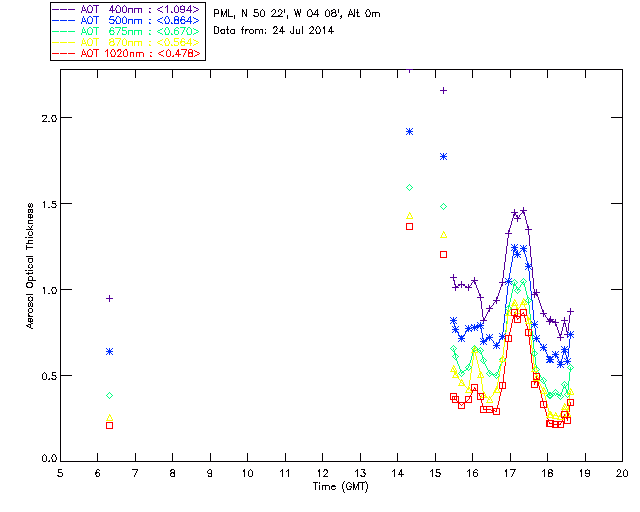Image resolution: width=640 pixels, height=512 pixels.
Task: Click the 0.0 y-axis tick label
Action: click(x=49, y=459)
